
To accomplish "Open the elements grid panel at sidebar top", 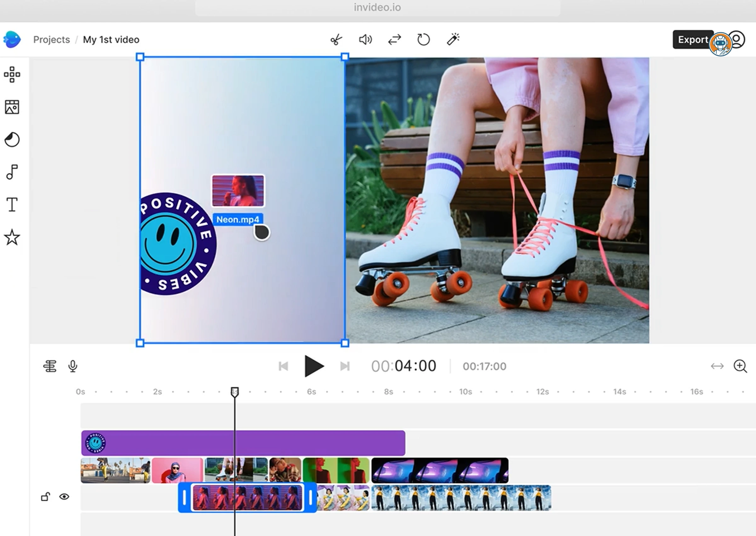I will click(12, 75).
